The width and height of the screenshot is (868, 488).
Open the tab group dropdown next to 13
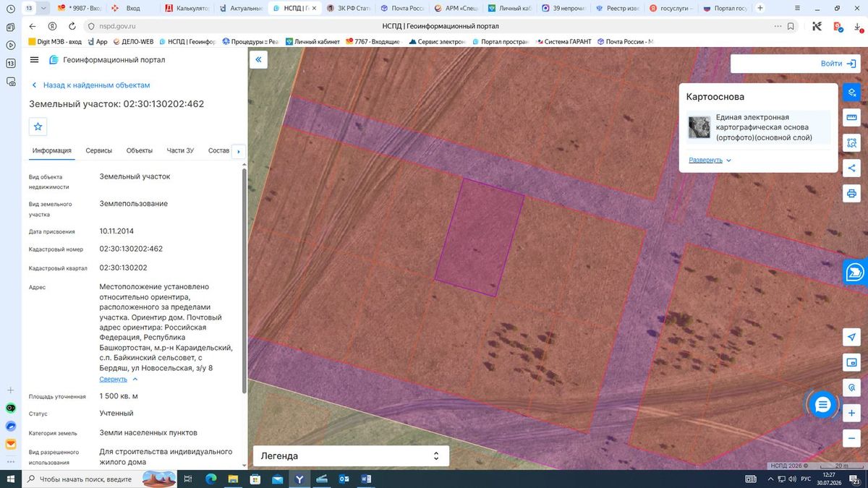pyautogui.click(x=44, y=8)
